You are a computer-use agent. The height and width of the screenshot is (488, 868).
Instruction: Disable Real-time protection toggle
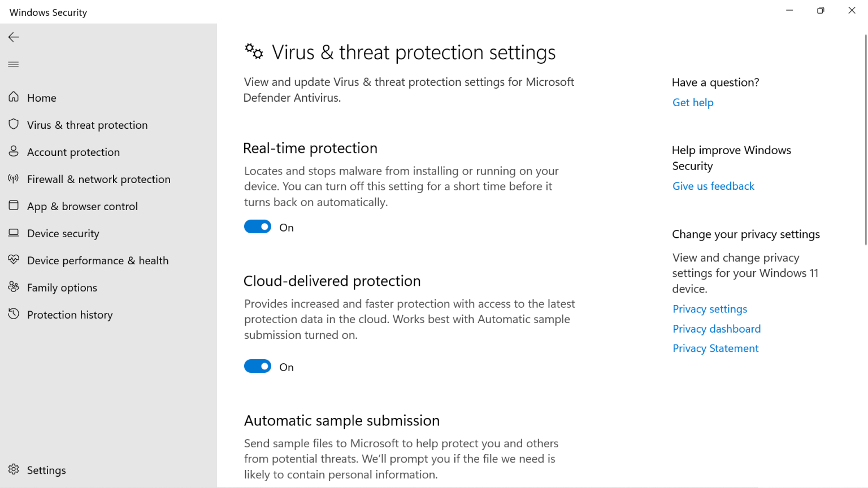pos(258,226)
